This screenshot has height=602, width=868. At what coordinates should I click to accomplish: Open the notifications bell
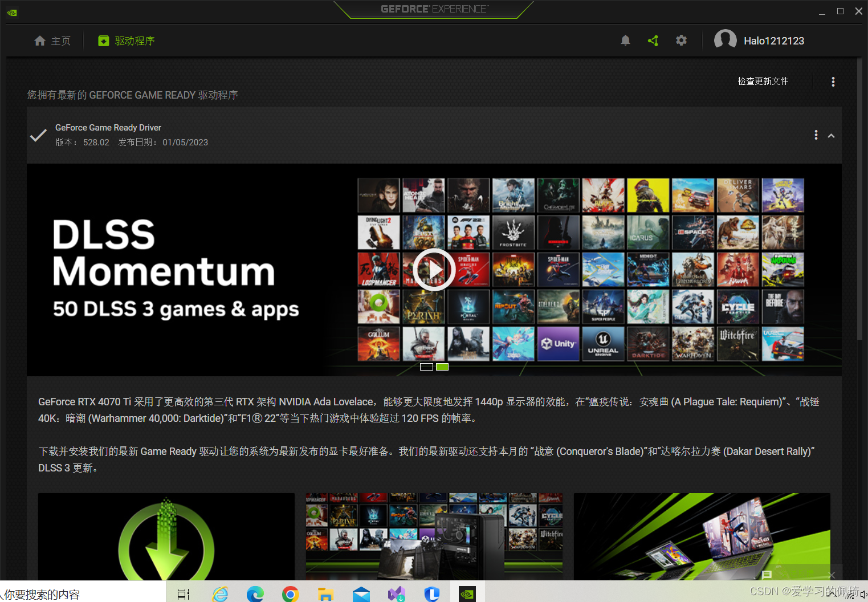coord(625,40)
